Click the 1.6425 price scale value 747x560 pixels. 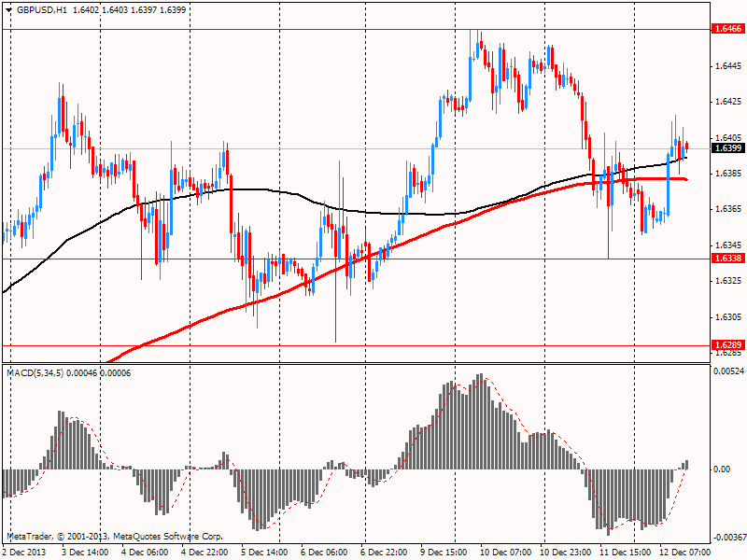coord(729,102)
